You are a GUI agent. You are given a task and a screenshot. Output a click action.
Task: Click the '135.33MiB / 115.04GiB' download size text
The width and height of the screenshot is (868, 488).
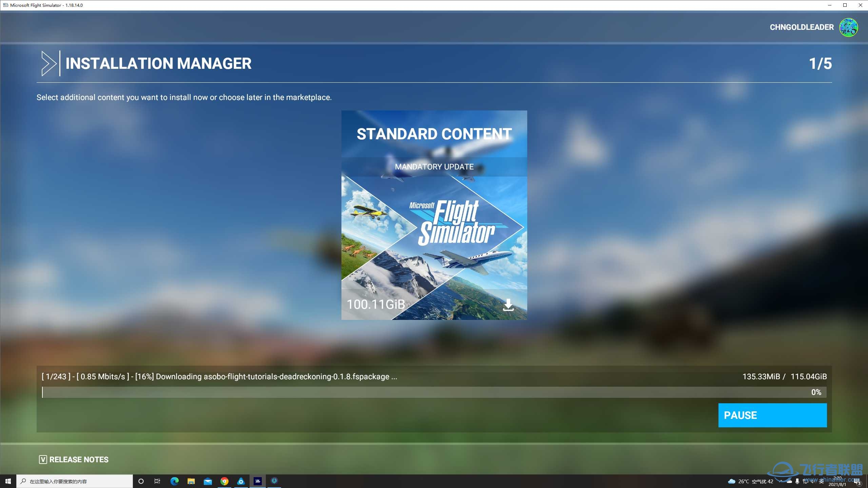tap(785, 377)
